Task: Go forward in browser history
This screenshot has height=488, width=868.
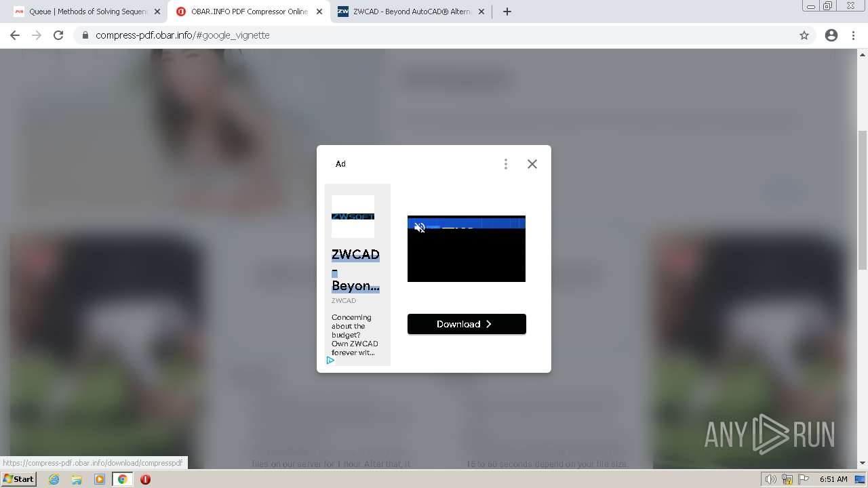Action: pos(37,35)
